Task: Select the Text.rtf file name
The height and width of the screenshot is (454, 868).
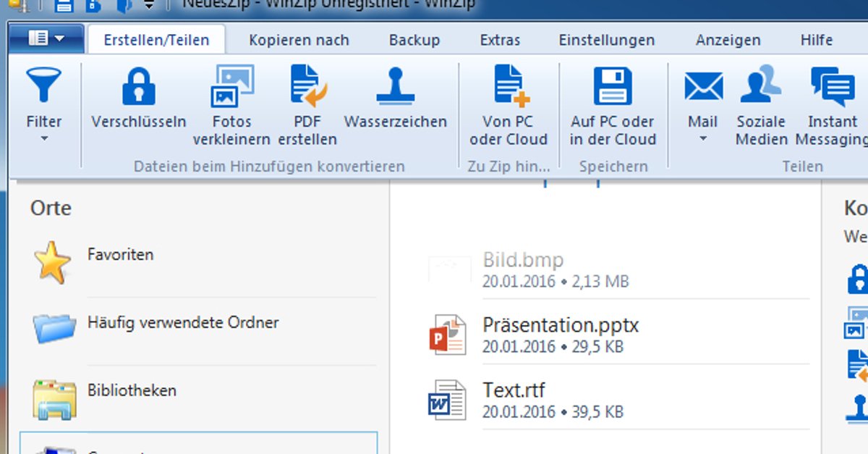Action: click(x=514, y=390)
